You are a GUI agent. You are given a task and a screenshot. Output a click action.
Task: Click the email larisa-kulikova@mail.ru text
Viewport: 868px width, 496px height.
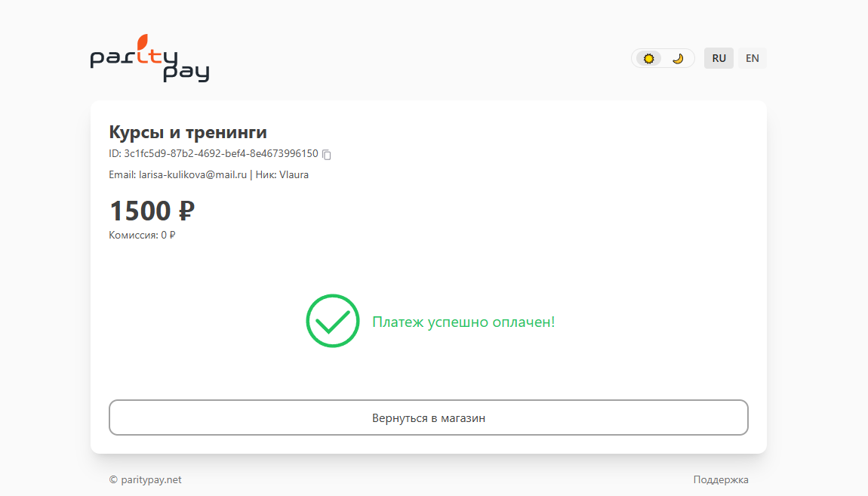(x=192, y=174)
